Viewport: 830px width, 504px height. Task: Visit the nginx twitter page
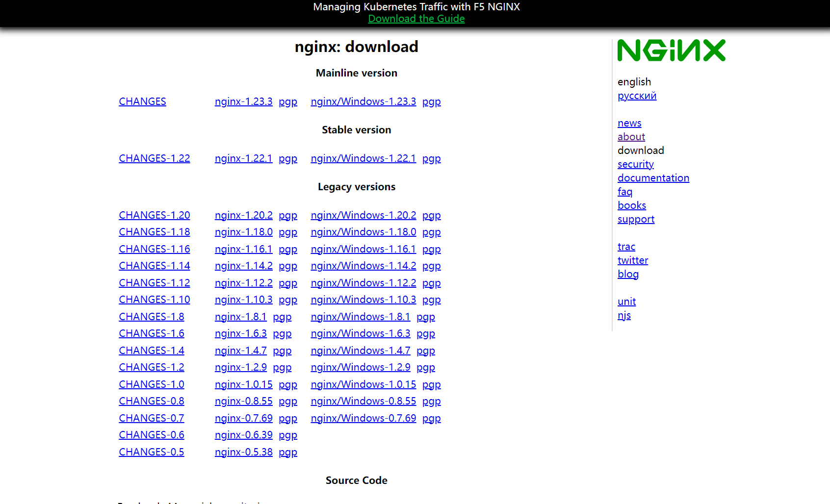[x=632, y=260]
